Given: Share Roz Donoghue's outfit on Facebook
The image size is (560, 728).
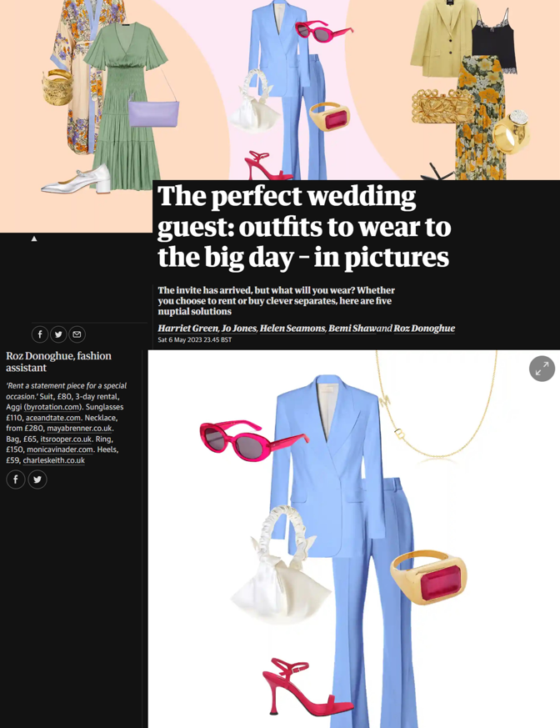Looking at the screenshot, I should [x=15, y=479].
